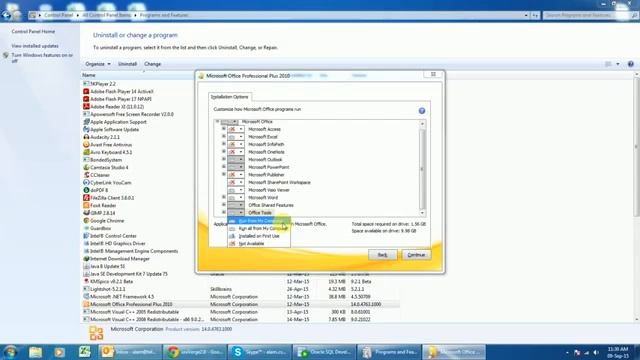
Task: Click the GIMP icon in the program list
Action: 86,213
